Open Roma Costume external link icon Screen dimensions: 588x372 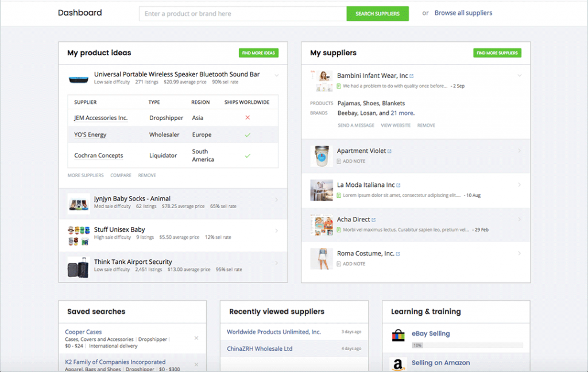(398, 254)
